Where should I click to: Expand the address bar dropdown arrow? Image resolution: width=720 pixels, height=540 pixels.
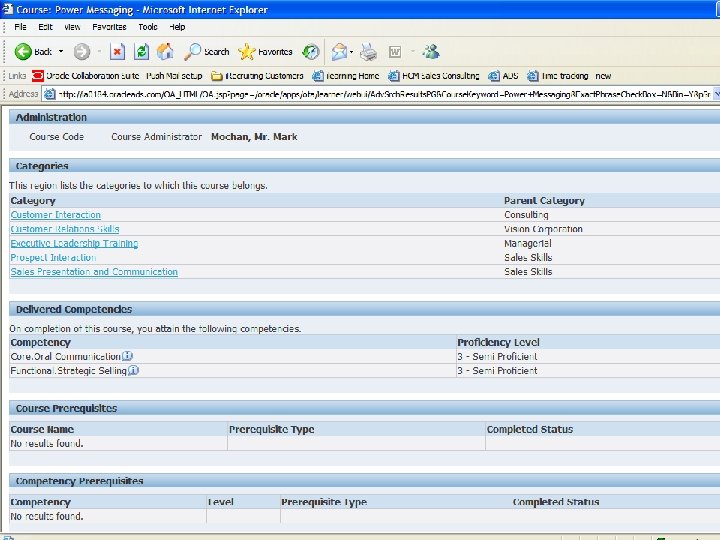[716, 94]
